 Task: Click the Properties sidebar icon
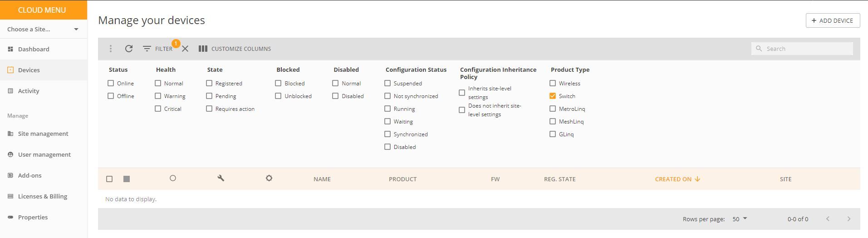pyautogui.click(x=10, y=217)
